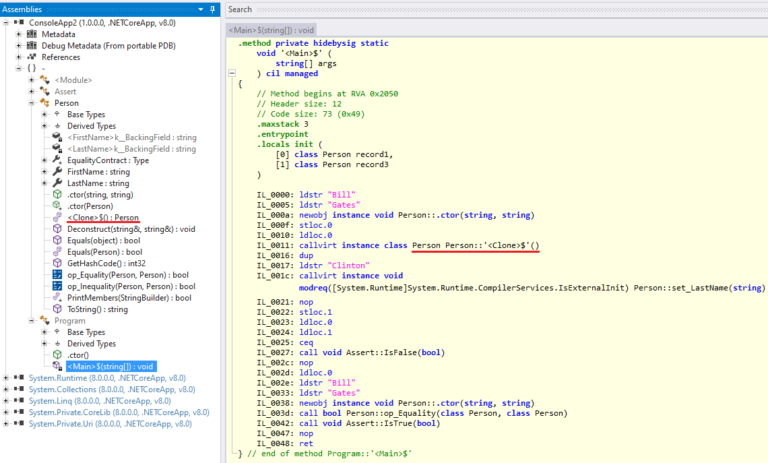The width and height of the screenshot is (768, 463).
Task: Expand the Metadata node
Action: tap(19, 34)
